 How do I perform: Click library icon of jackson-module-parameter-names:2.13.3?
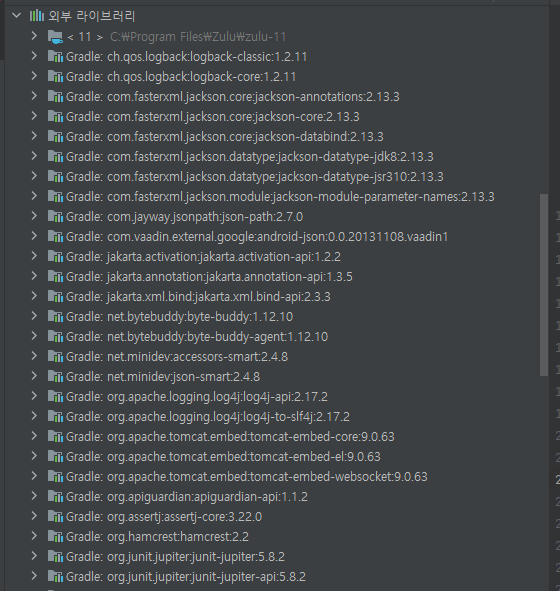(55, 196)
